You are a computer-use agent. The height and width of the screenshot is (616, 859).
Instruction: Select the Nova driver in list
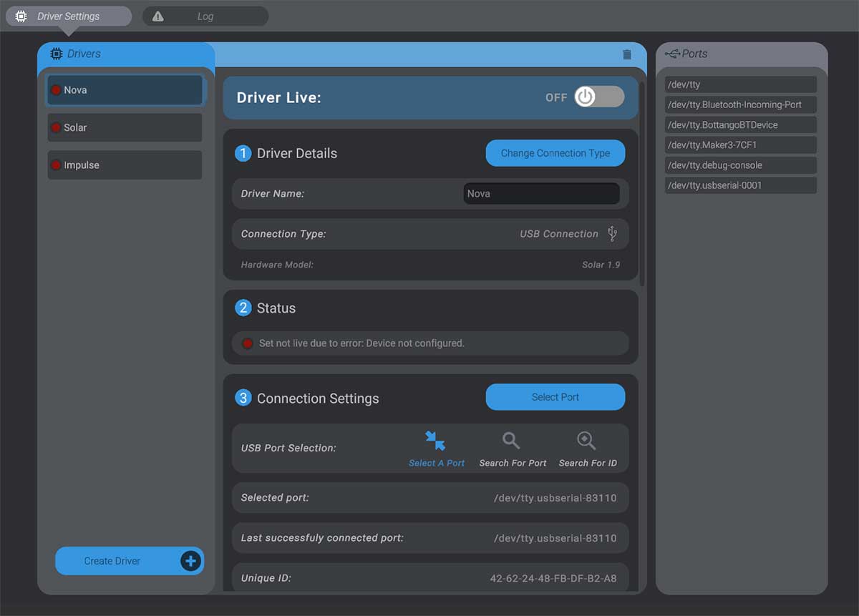click(x=125, y=90)
